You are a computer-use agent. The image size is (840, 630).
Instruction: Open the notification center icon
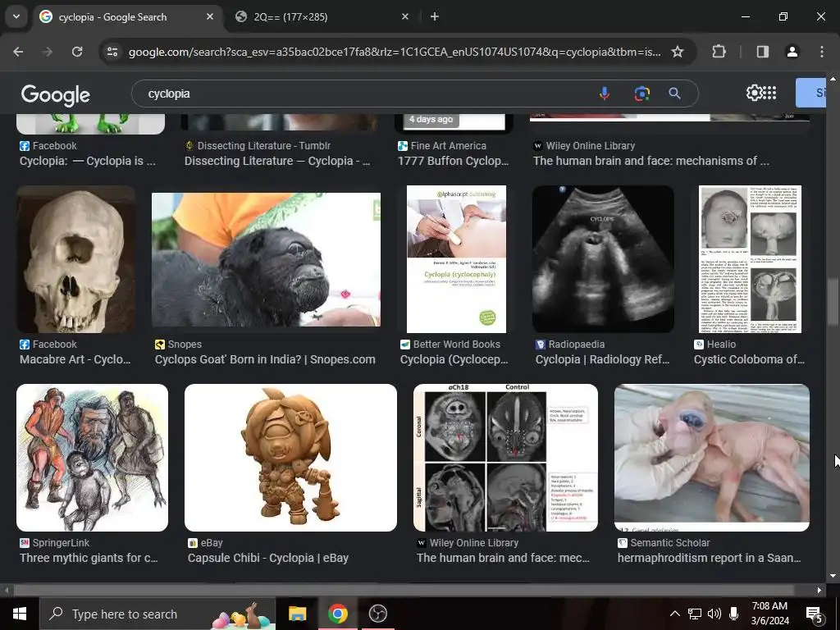click(x=814, y=614)
